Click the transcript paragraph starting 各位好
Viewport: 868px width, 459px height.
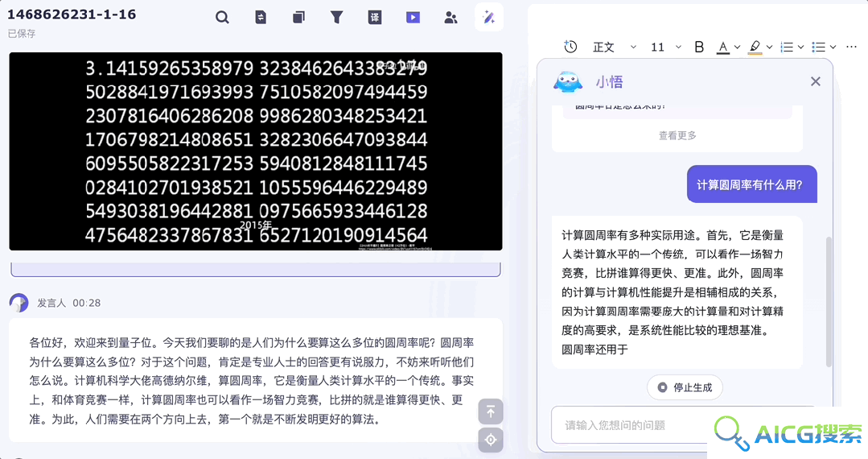coord(252,381)
